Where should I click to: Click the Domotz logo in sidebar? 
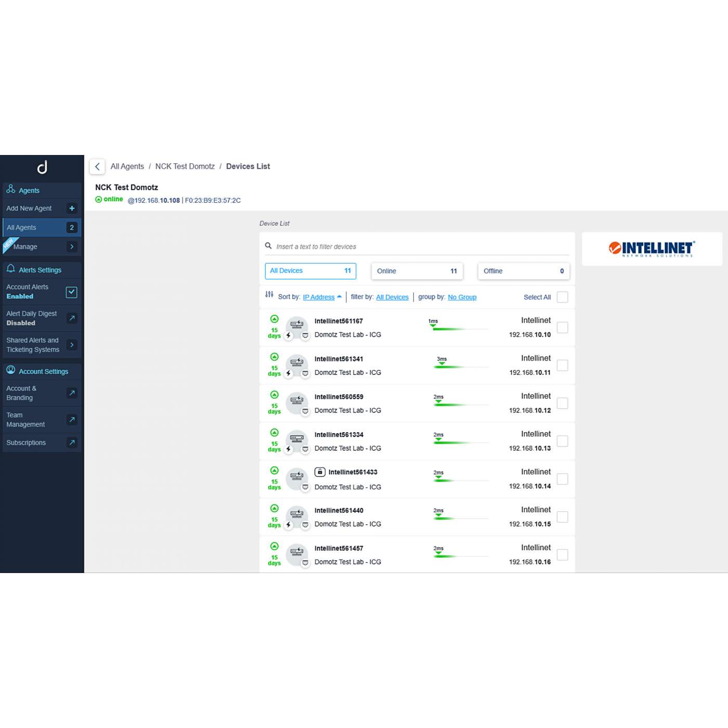point(42,167)
